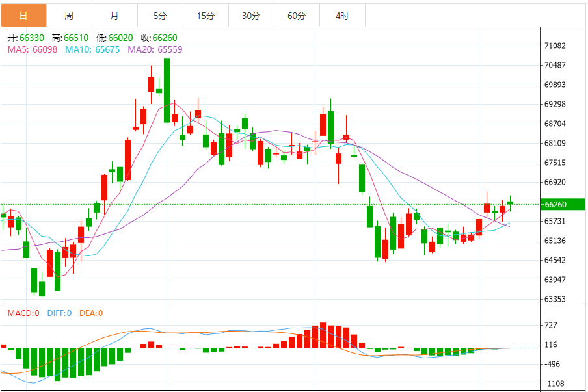Click the 116 MACD axis label

coord(550,345)
